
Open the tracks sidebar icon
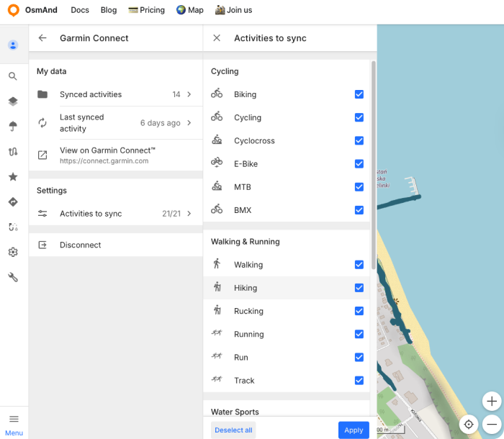click(x=13, y=151)
